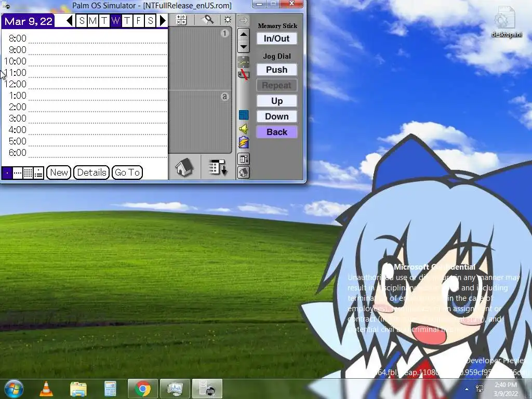Tap the 10:00 time slot line
The height and width of the screenshot is (399, 532).
98,61
